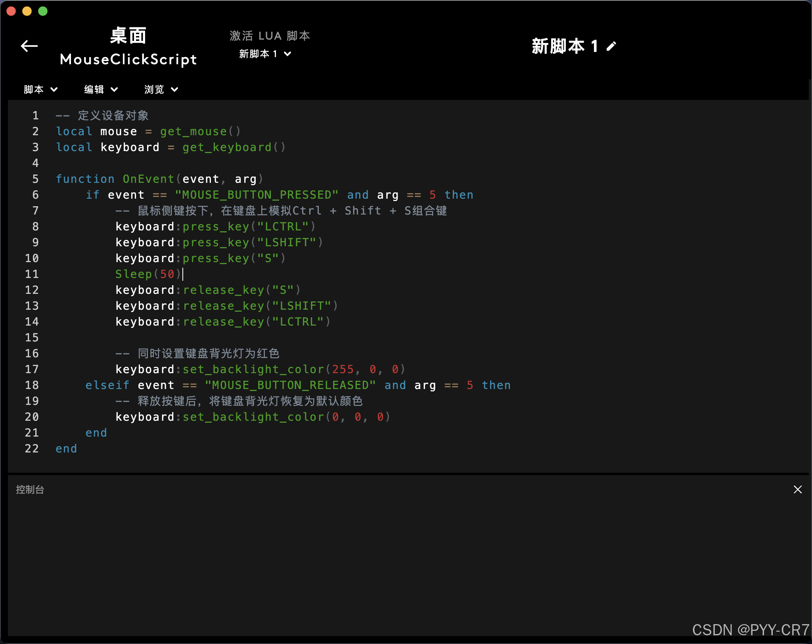The width and height of the screenshot is (812, 644).
Task: Click the pencil icon to rename 新脚本 1
Action: 611,46
